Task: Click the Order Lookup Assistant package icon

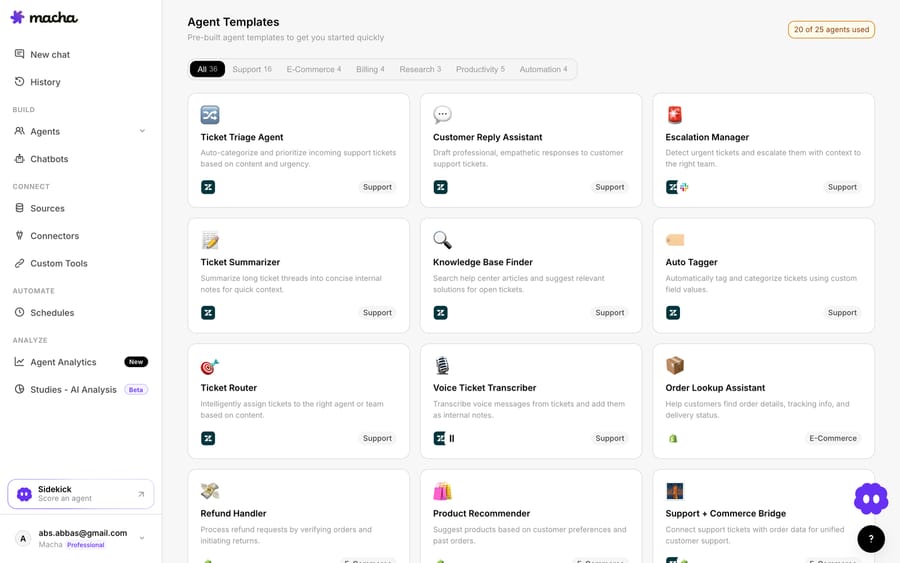Action: [x=675, y=365]
